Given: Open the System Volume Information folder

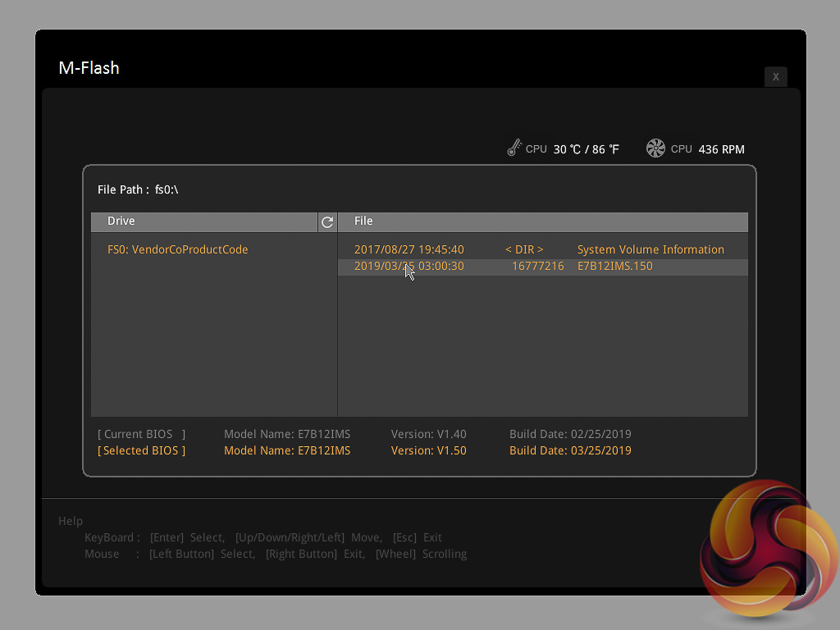Looking at the screenshot, I should tap(650, 249).
